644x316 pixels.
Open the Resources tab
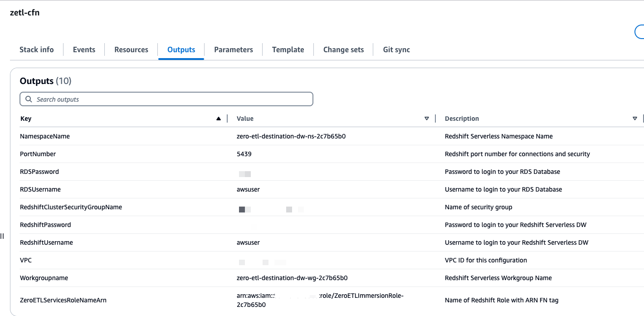pos(131,50)
